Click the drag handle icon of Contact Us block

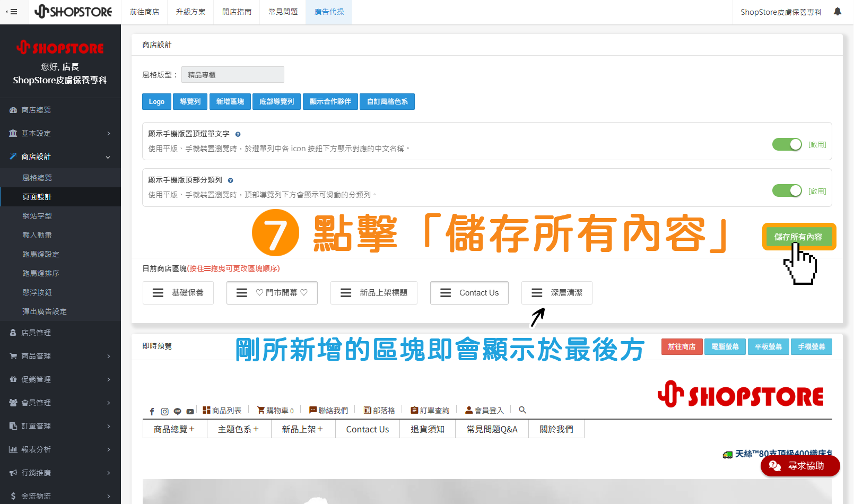(446, 293)
